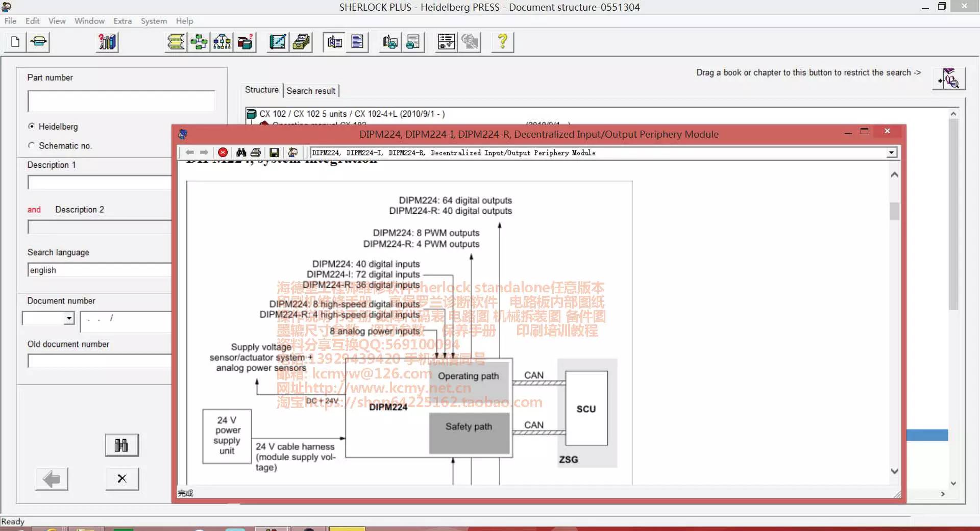Click the folded paper list icon
This screenshot has width=980, height=531.
pyautogui.click(x=176, y=42)
